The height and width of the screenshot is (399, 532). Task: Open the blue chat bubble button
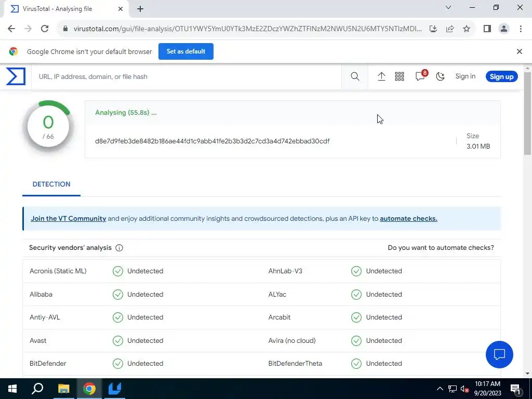click(499, 354)
